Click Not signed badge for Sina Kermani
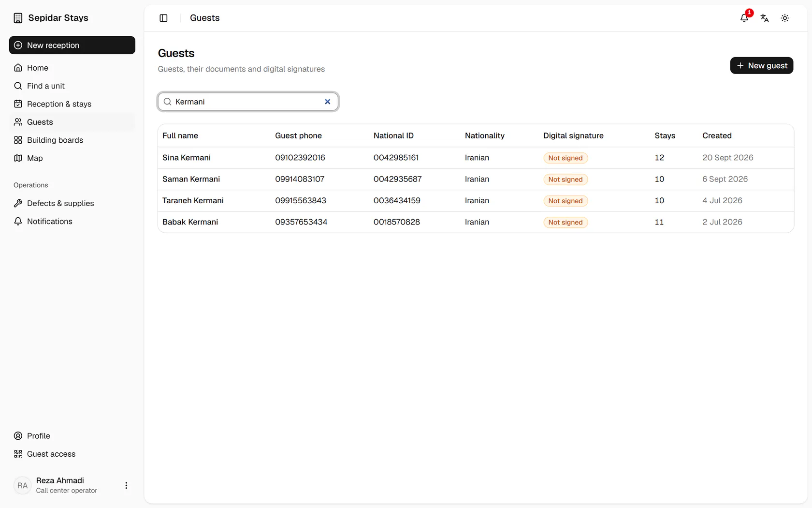 click(x=565, y=158)
